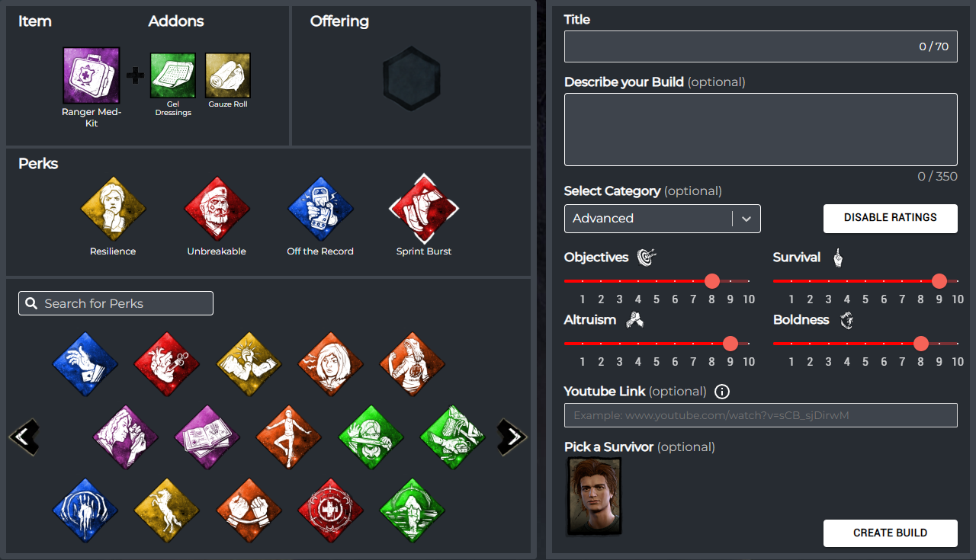Open the YouTube link info icon
The width and height of the screenshot is (976, 560).
(722, 392)
